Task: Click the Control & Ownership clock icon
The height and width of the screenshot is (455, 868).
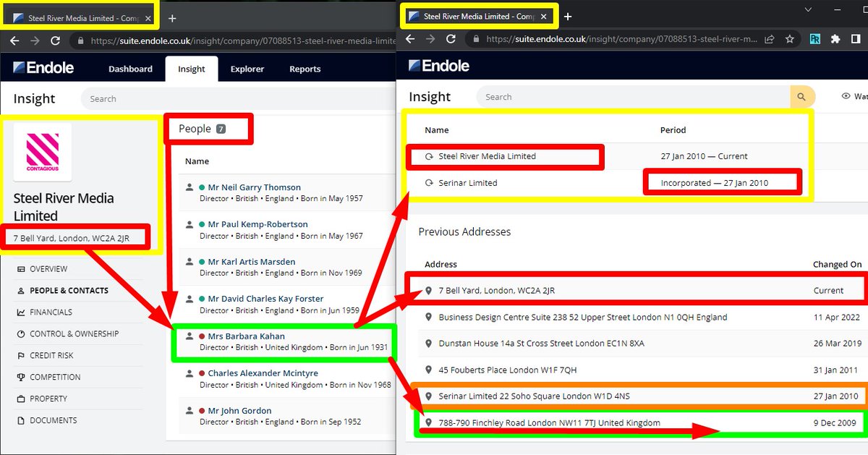Action: pyautogui.click(x=22, y=334)
